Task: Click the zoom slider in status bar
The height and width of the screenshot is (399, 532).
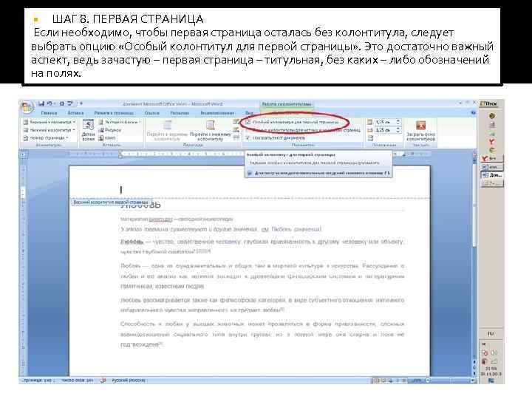Action: (x=450, y=381)
